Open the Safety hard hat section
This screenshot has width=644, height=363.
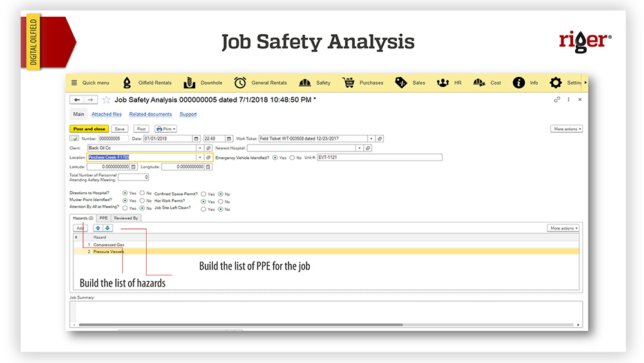tap(305, 83)
